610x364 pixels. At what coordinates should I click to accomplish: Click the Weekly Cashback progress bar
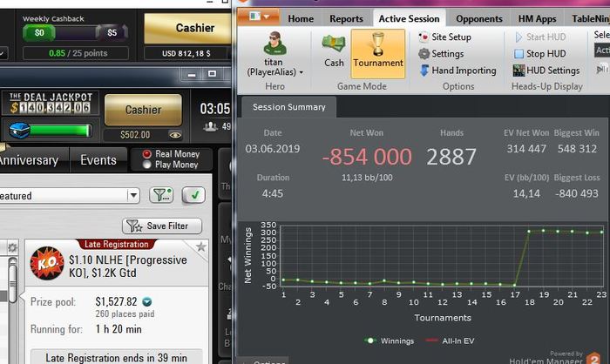click(x=76, y=33)
